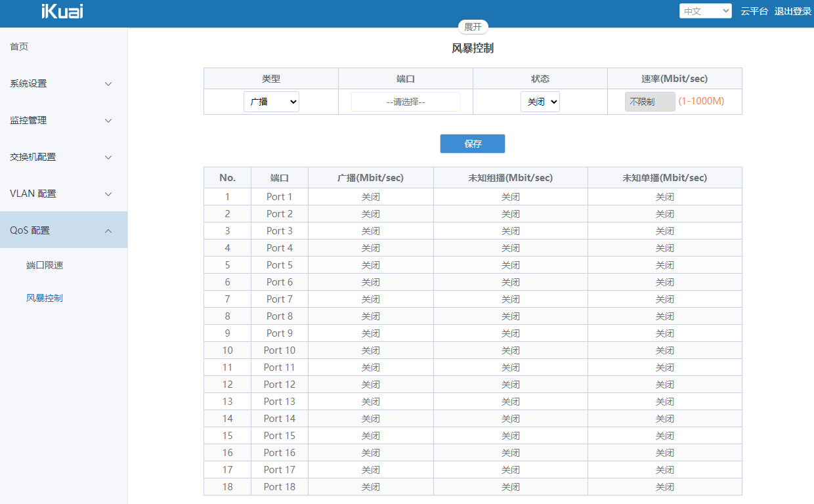This screenshot has width=814, height=504.
Task: Click the Port 3 cell
Action: tap(280, 231)
